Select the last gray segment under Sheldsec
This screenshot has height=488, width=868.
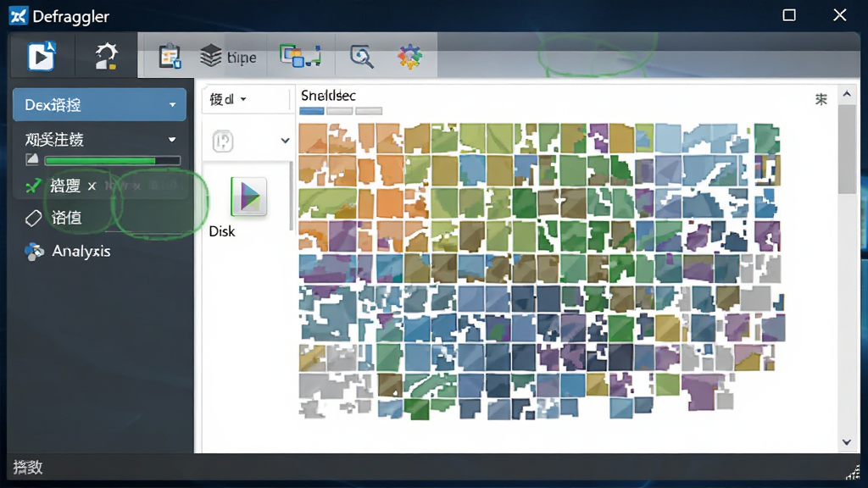tap(369, 111)
